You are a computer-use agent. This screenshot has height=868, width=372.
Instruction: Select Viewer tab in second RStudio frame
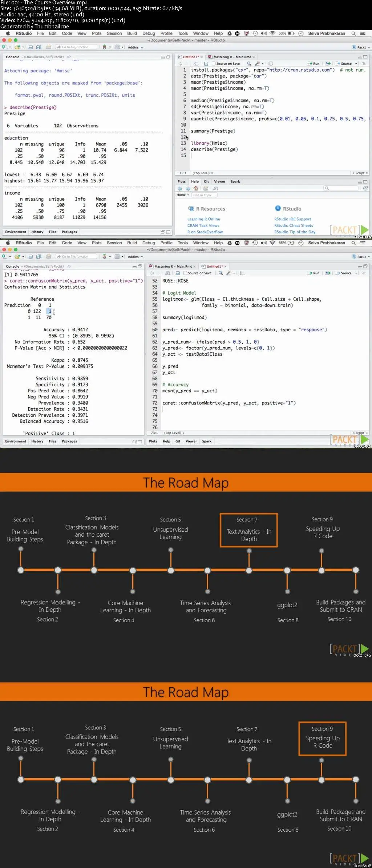tap(191, 441)
